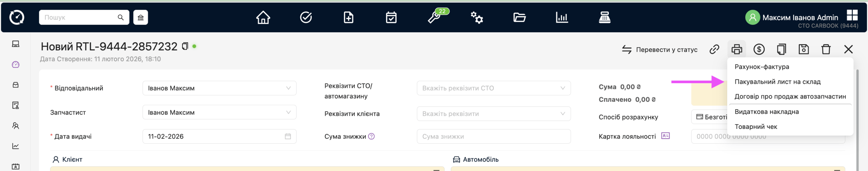Click the trash delete icon
This screenshot has height=171, width=868.
click(x=826, y=50)
